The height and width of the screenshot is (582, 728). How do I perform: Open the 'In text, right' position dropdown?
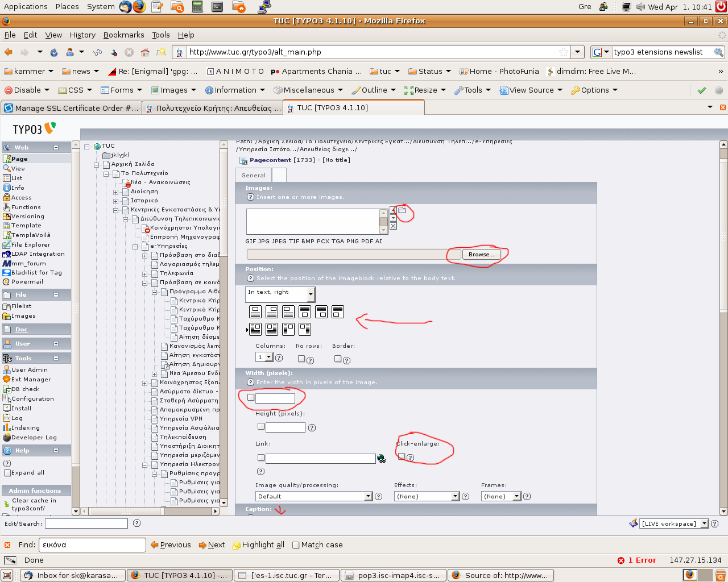[280, 294]
